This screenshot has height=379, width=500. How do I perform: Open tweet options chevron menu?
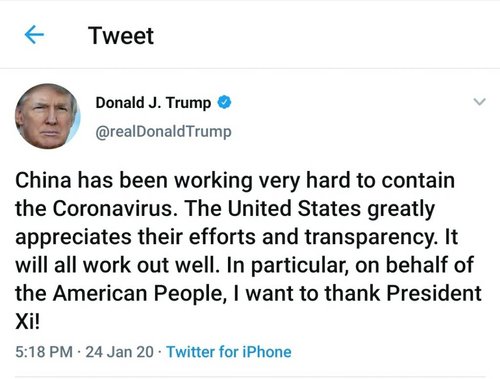click(479, 102)
